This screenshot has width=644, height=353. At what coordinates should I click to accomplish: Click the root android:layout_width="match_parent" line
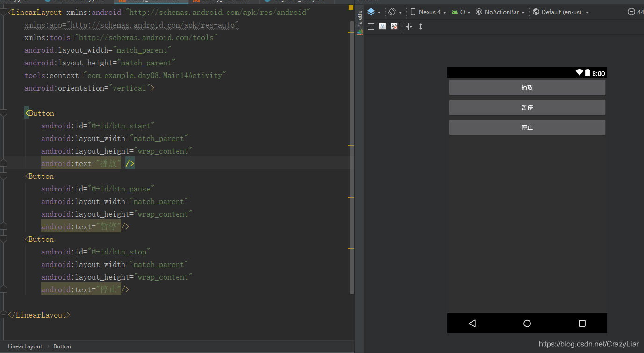98,50
